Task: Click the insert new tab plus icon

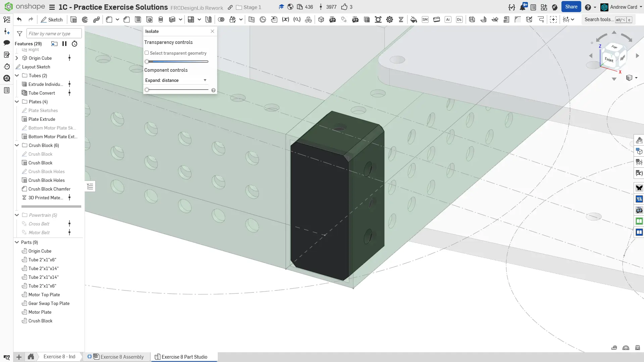Action: click(x=19, y=357)
